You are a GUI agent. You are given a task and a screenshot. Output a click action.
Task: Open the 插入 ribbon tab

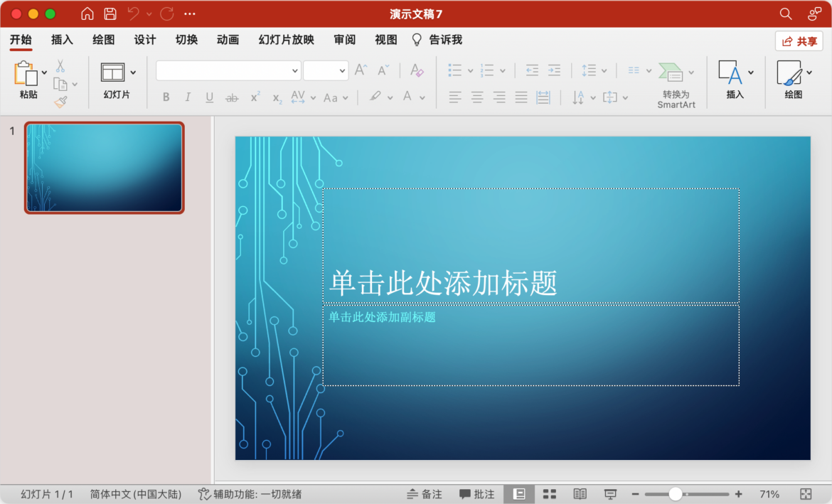pyautogui.click(x=62, y=40)
